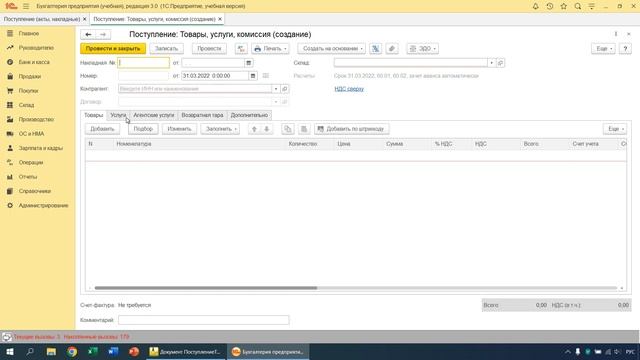
Task: Open Продажи section in sidebar
Action: pyautogui.click(x=29, y=76)
